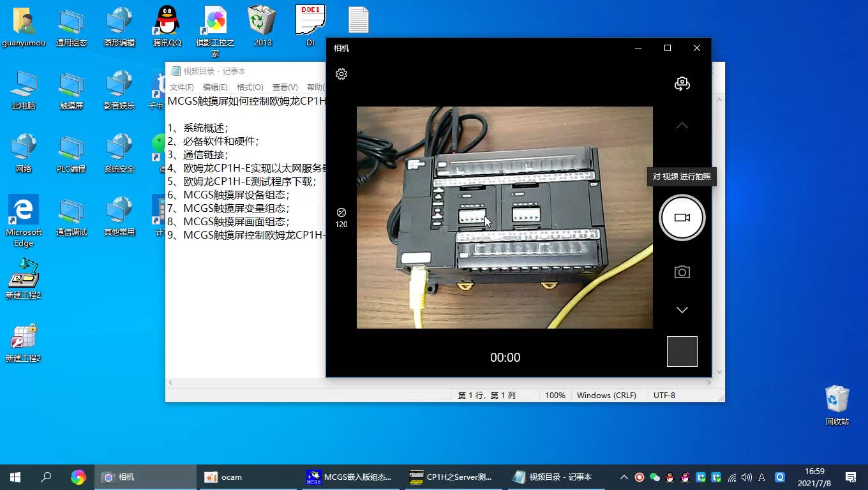Viewport: 868px width, 490px height.
Task: Select the photo capture mode icon
Action: tap(682, 271)
